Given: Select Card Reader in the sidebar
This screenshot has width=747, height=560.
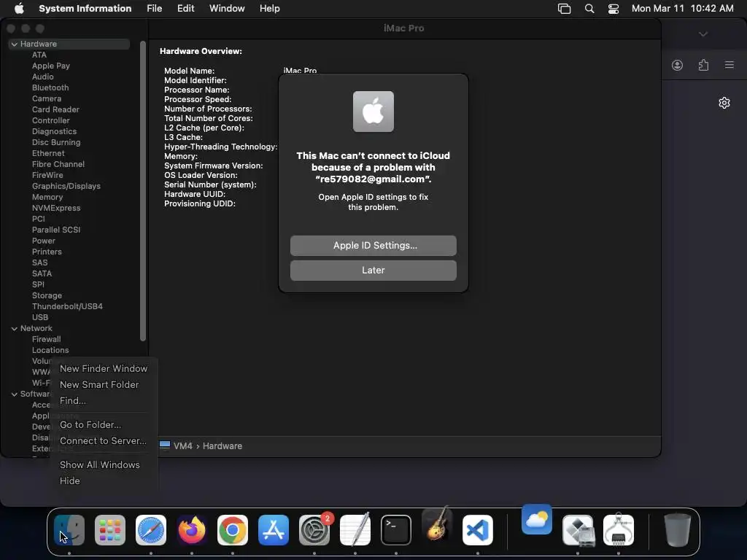Looking at the screenshot, I should [x=55, y=109].
